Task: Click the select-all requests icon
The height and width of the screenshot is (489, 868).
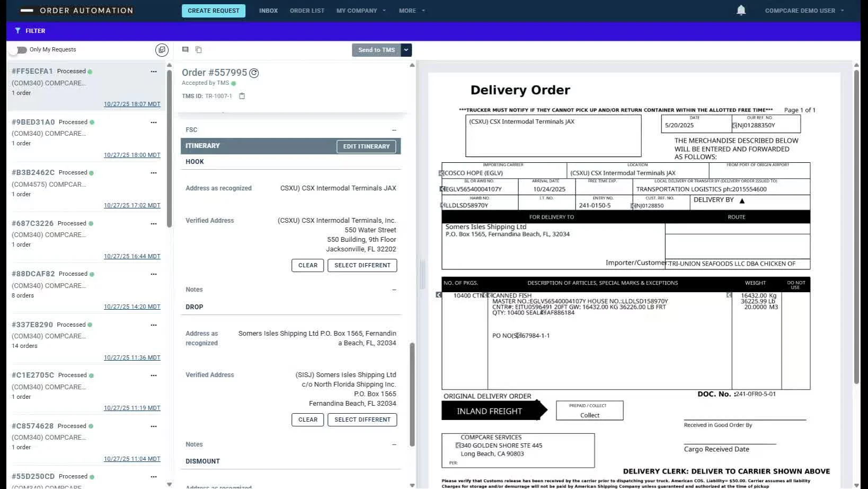Action: coord(162,50)
